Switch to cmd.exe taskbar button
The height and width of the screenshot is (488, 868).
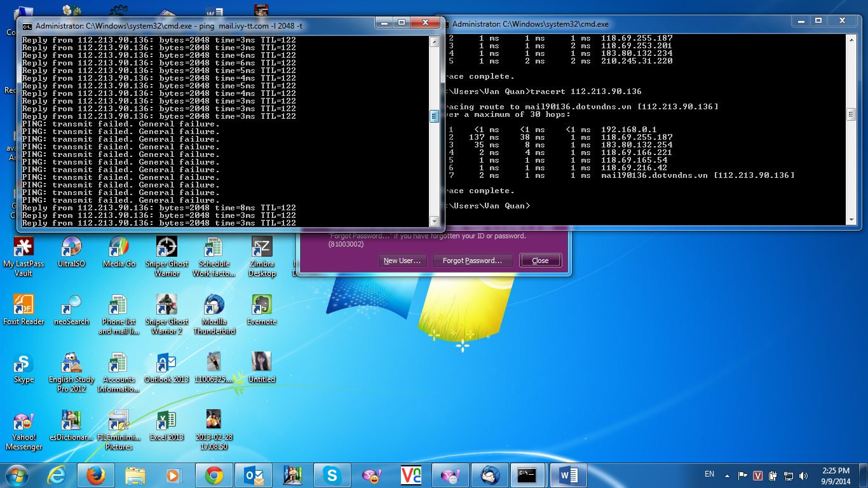(x=529, y=475)
